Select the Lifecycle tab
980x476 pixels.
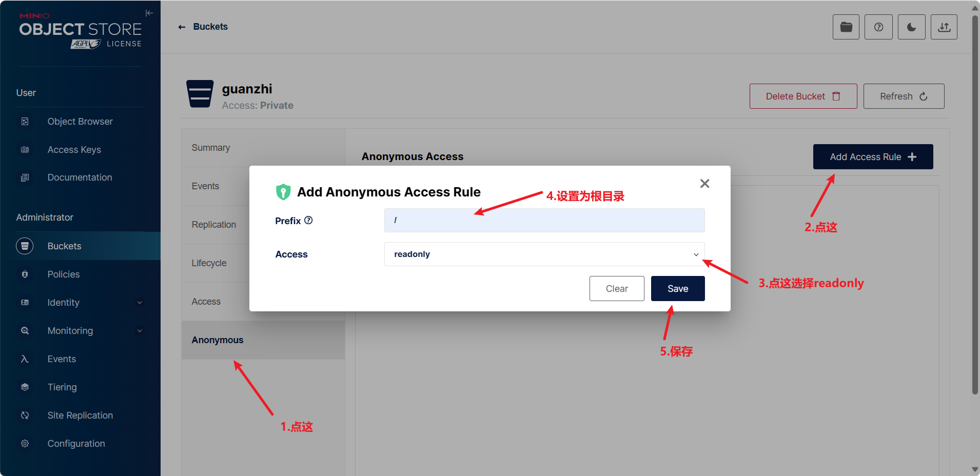pos(209,263)
